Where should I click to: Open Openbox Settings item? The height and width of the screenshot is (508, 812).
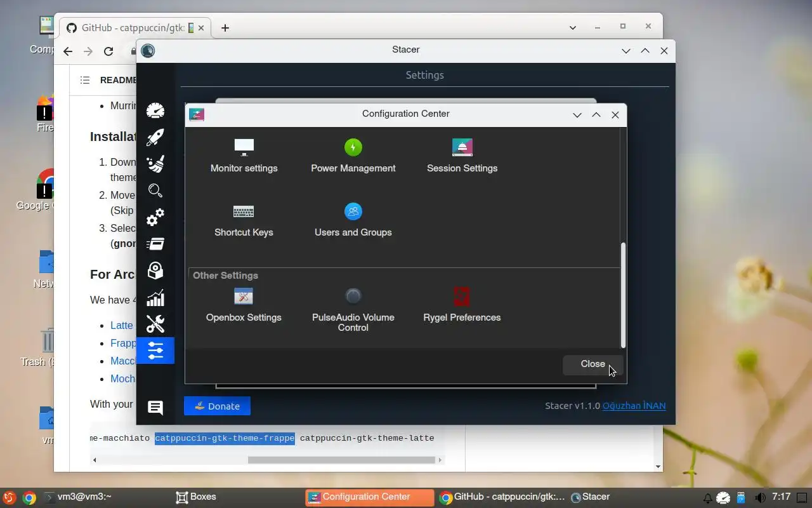244,305
